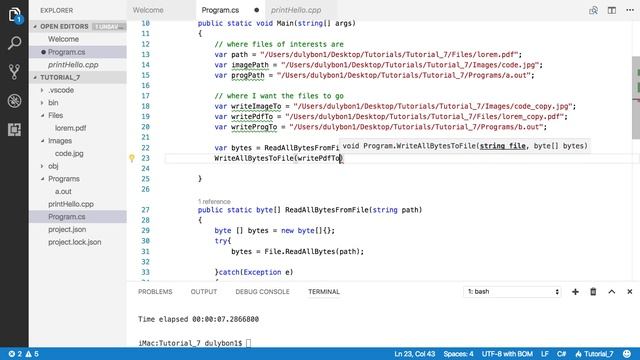Open the Source Control view icon

pyautogui.click(x=14, y=72)
